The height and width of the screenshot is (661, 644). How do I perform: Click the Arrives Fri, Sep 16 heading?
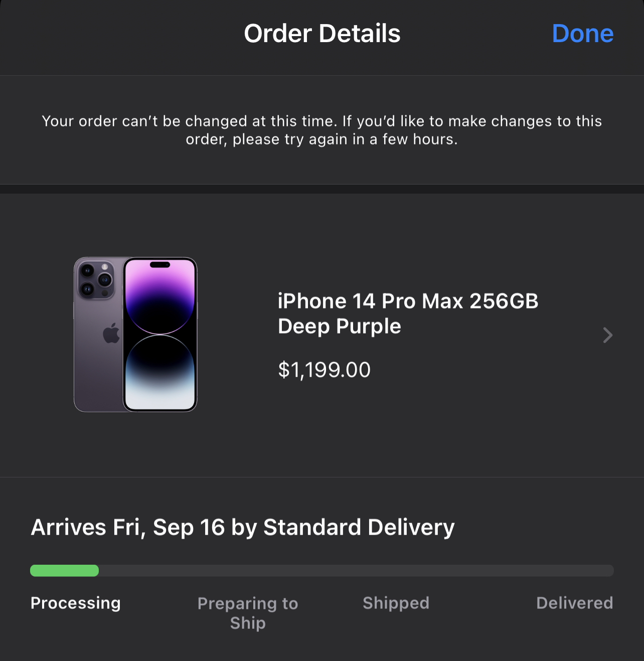[x=243, y=528]
